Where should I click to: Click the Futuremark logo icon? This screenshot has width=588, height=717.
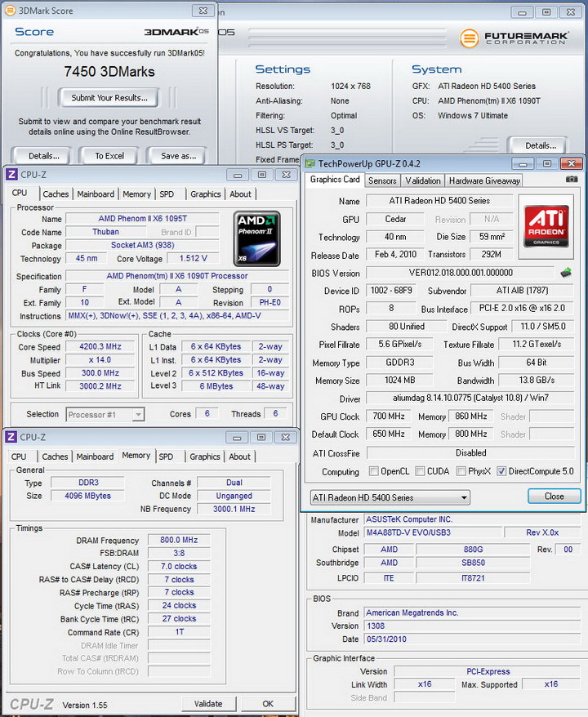coord(469,39)
